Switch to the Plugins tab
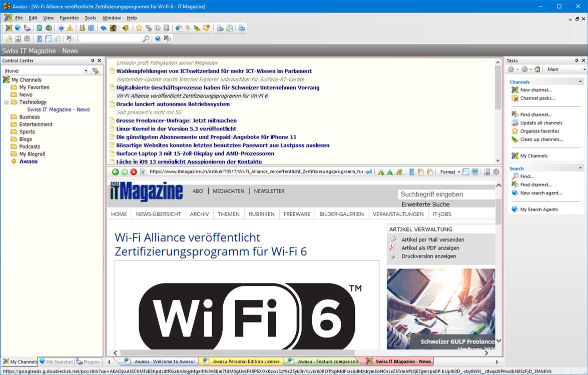This screenshot has width=588, height=375. (x=88, y=362)
